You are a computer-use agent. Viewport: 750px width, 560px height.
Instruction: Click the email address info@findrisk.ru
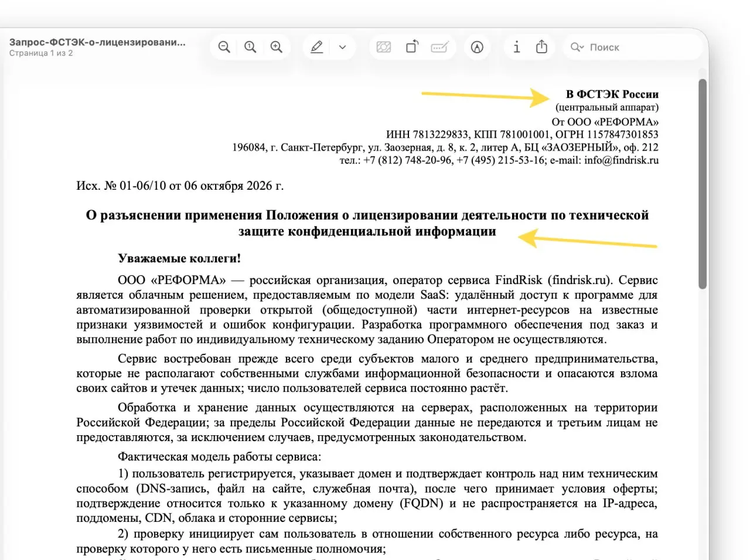point(621,160)
